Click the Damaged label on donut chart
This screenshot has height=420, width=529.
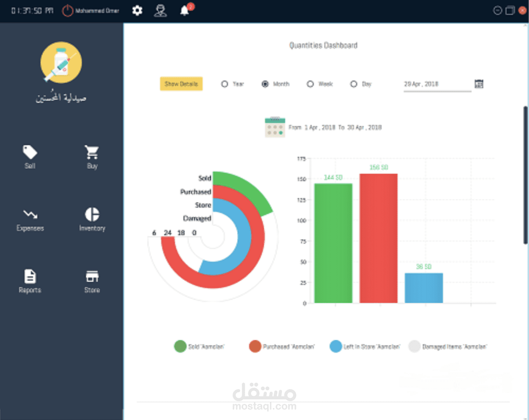click(x=197, y=218)
